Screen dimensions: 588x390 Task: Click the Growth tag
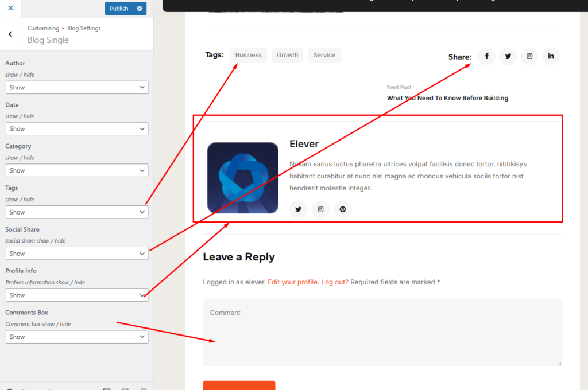point(288,55)
